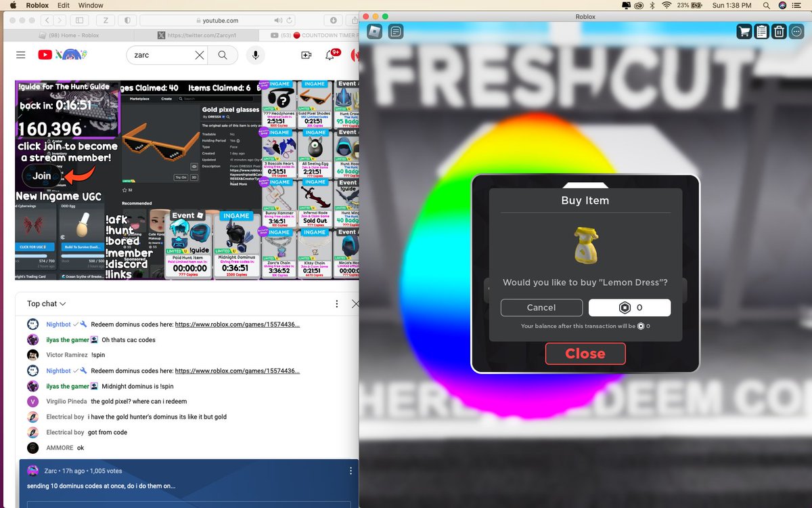Open Siri from the menu bar
The width and height of the screenshot is (812, 508).
click(x=782, y=5)
